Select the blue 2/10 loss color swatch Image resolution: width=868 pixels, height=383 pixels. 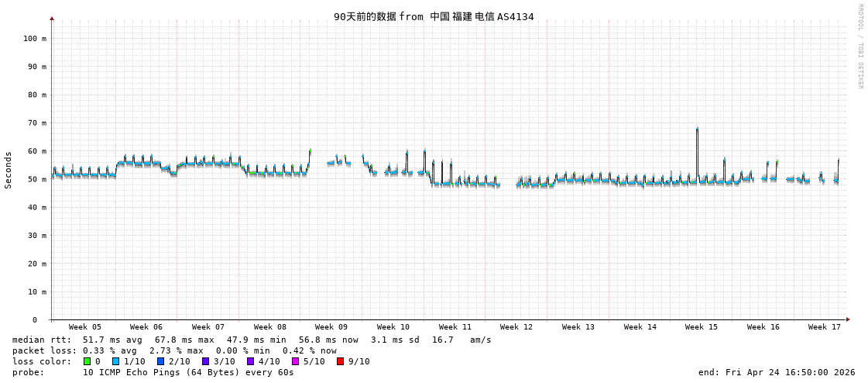(160, 361)
